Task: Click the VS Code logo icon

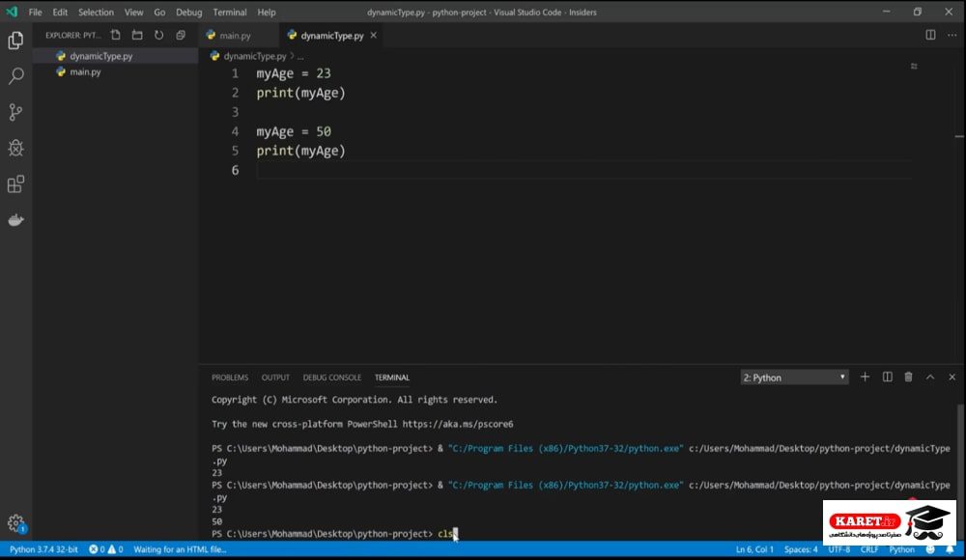Action: pos(12,12)
